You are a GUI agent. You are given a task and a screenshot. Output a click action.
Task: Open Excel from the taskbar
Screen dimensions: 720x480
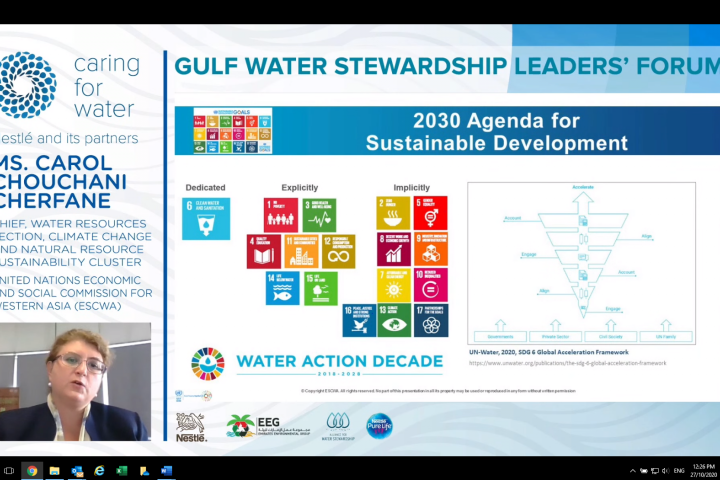[x=121, y=470]
